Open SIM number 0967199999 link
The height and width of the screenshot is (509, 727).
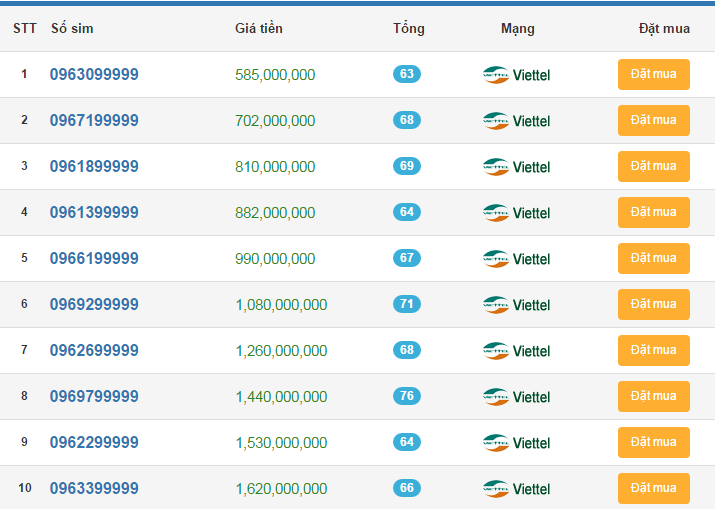[x=94, y=121]
